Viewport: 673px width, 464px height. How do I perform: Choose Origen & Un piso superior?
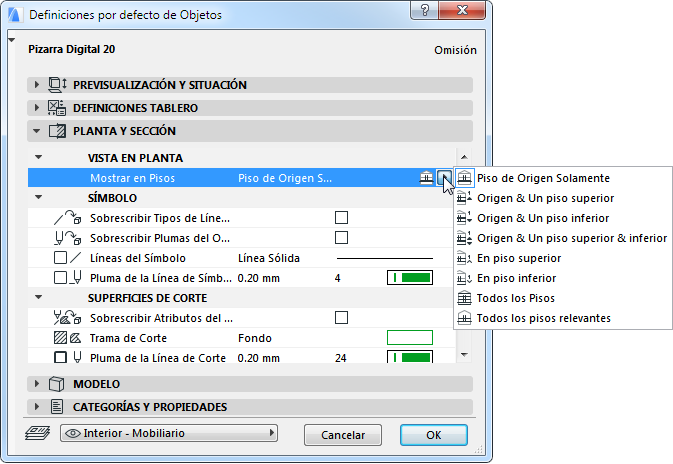563,198
